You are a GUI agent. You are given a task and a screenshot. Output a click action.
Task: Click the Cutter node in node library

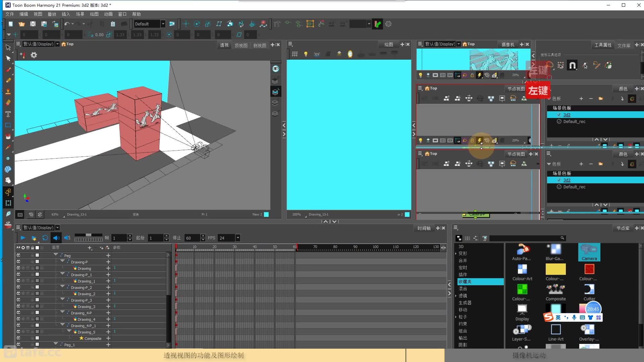coord(589,292)
